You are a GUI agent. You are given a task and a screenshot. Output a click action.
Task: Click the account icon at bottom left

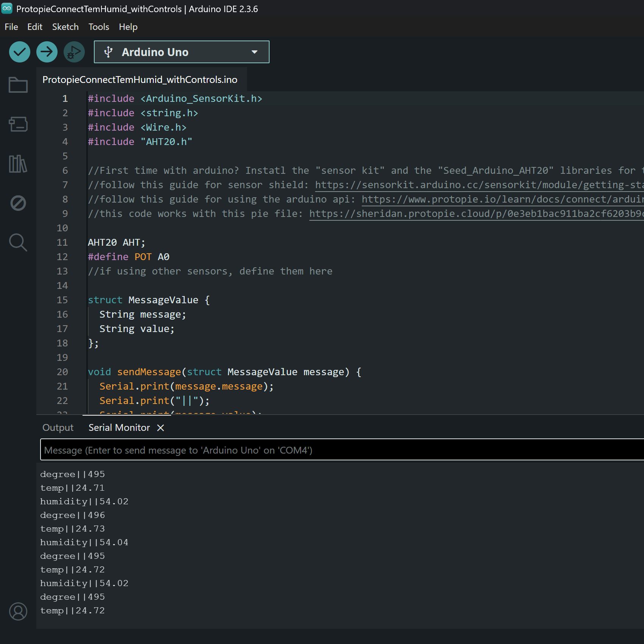pyautogui.click(x=18, y=611)
